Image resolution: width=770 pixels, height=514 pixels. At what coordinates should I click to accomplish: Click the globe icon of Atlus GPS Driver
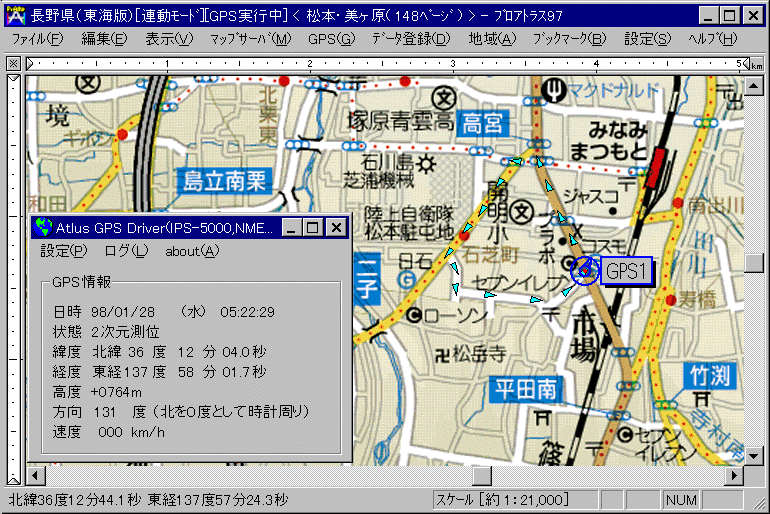(43, 227)
